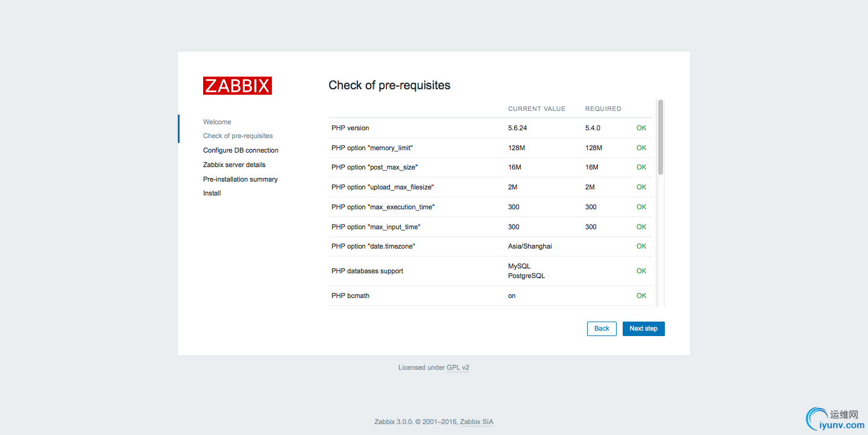Click the Zabbix 3.0.0 footer version text
Viewport: 868px width, 435px height.
[x=394, y=422]
